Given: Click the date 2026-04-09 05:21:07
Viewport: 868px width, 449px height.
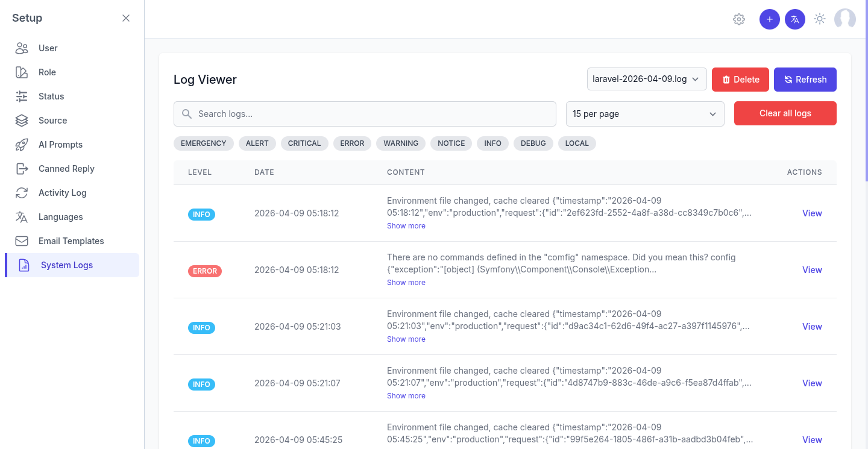Looking at the screenshot, I should [x=297, y=383].
